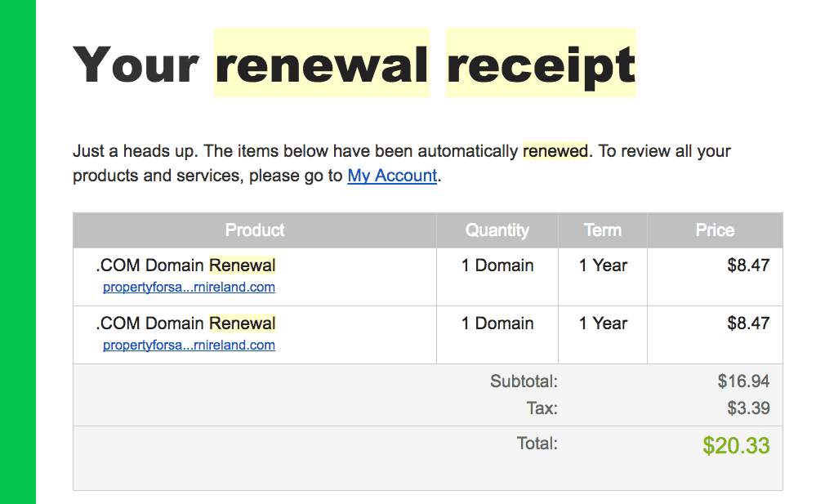
Task: Click '.COM Domain Renewal' text in the first row
Action: [x=185, y=265]
